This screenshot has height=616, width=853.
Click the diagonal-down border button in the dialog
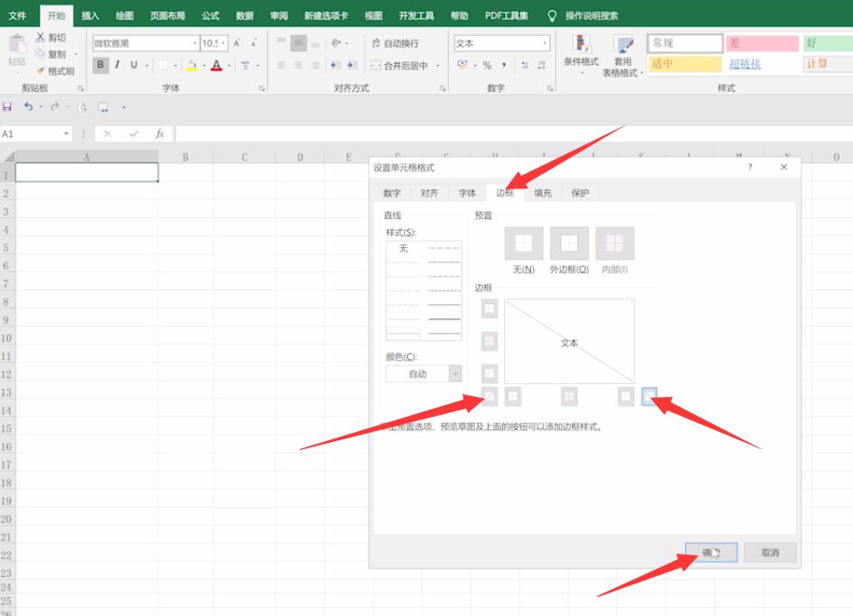tap(649, 396)
